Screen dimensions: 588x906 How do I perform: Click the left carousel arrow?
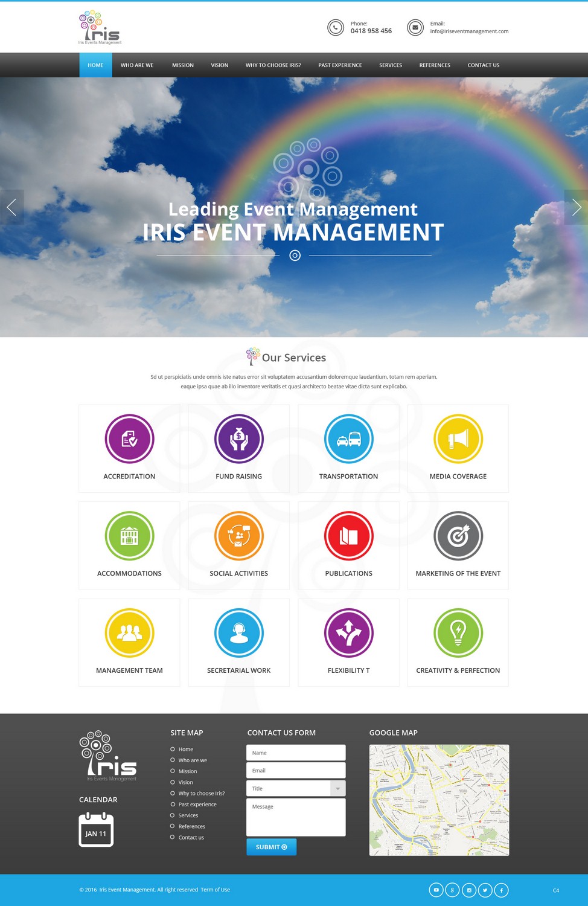click(x=11, y=207)
